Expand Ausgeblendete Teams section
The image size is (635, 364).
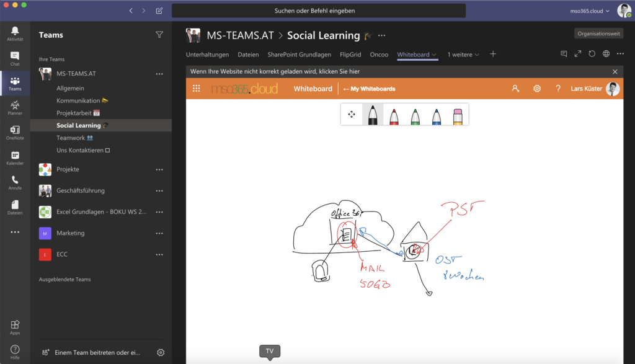point(64,280)
